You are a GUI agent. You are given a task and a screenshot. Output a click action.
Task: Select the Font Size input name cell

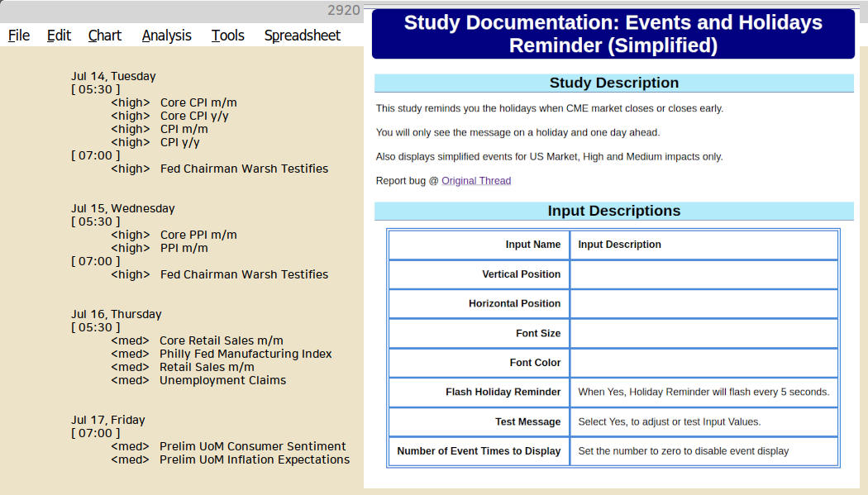coord(479,334)
